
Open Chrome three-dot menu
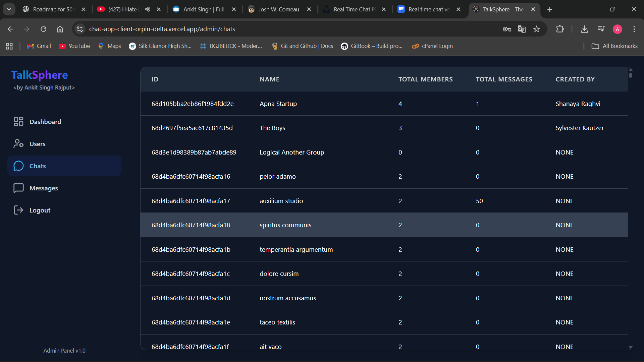point(634,29)
